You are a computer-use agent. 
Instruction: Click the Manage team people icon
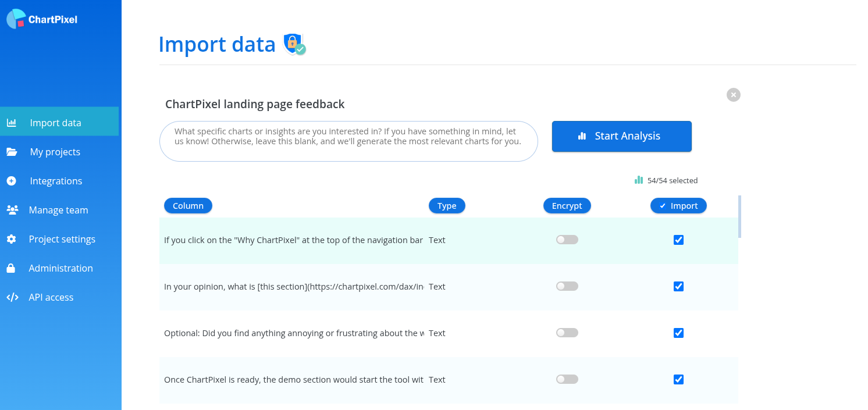pyautogui.click(x=12, y=210)
